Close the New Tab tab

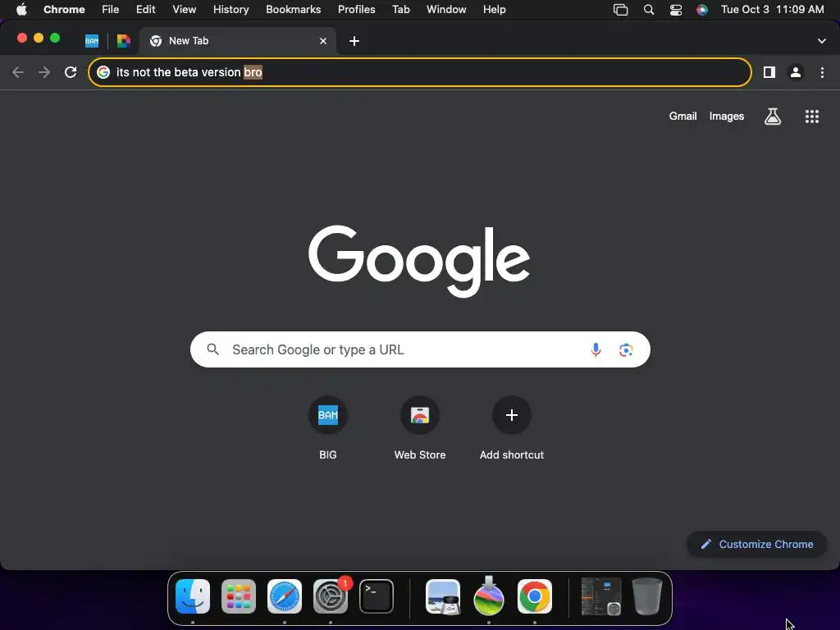(323, 41)
